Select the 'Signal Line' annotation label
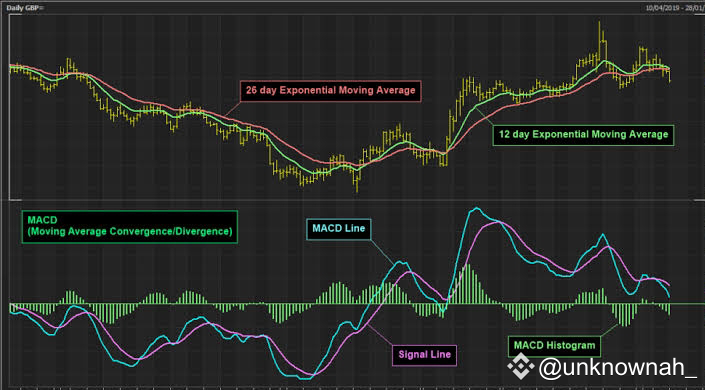Viewport: 705px width, 390px height. [424, 355]
